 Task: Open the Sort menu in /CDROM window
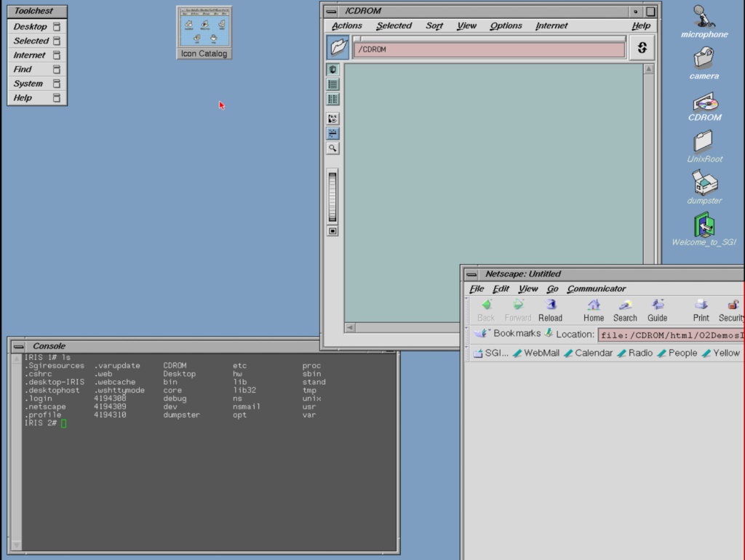434,25
